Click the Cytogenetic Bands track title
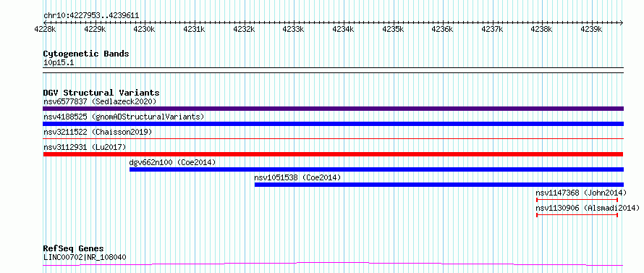The width and height of the screenshot is (644, 273). [x=86, y=54]
